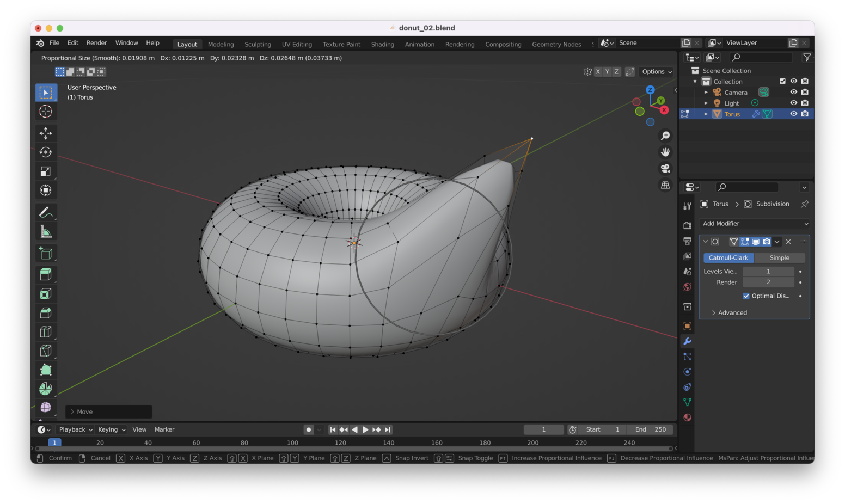
Task: Select the Scale tool
Action: click(x=46, y=171)
